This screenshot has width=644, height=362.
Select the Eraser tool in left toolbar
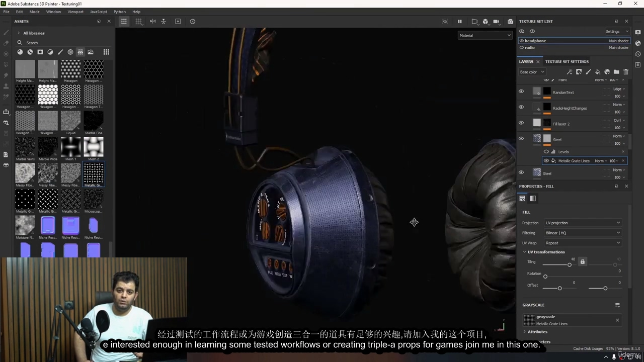pos(6,43)
